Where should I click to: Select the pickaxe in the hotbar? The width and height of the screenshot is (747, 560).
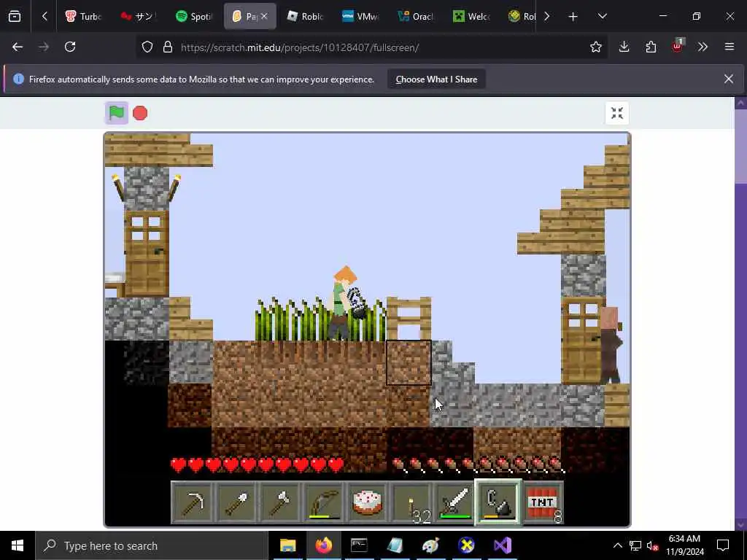click(193, 502)
